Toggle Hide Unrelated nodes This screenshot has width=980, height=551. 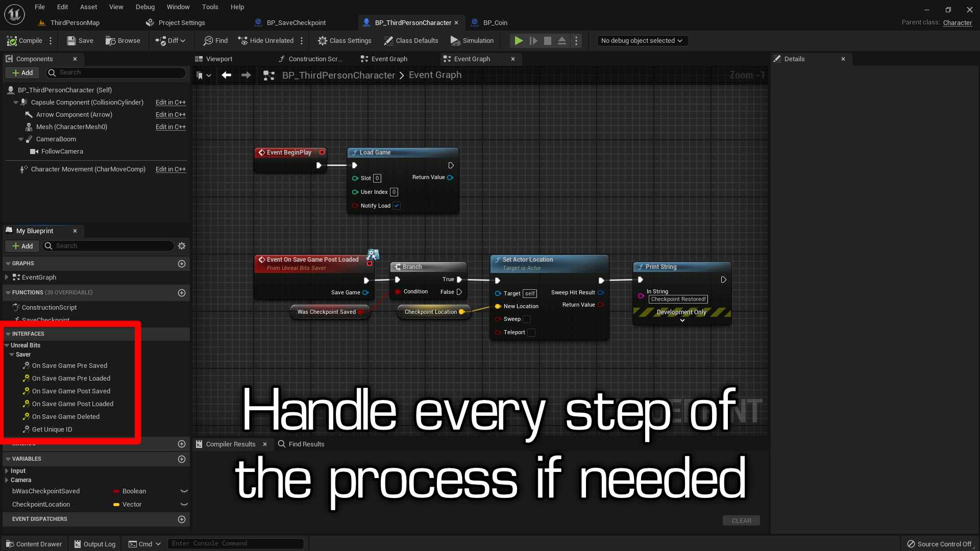pyautogui.click(x=266, y=40)
